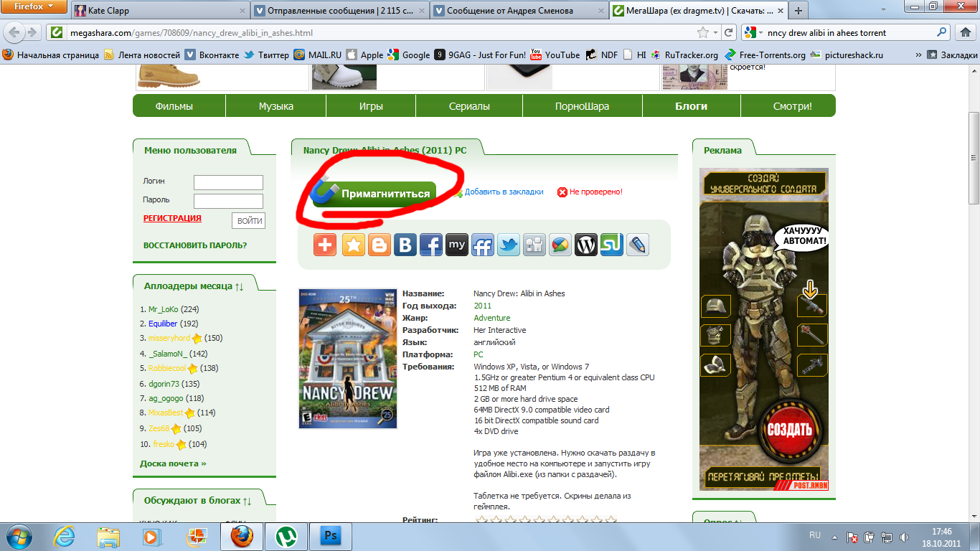
Task: Open the orange Firefox menu button
Action: click(34, 6)
